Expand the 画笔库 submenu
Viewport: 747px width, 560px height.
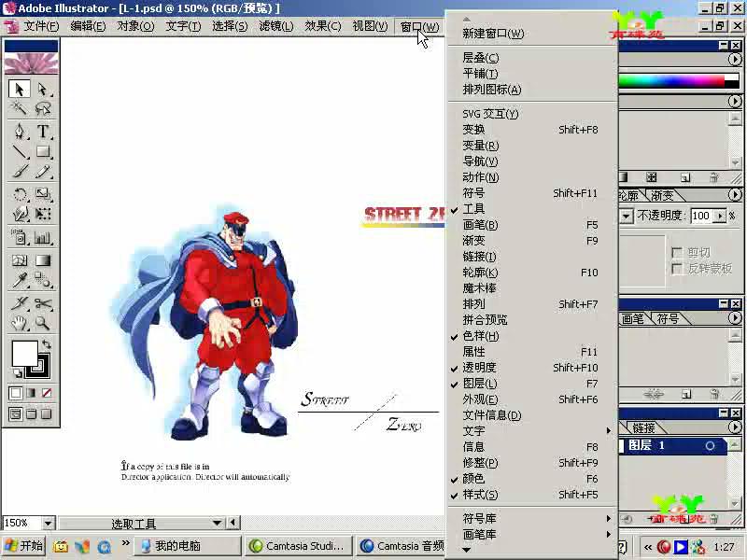[x=531, y=534]
